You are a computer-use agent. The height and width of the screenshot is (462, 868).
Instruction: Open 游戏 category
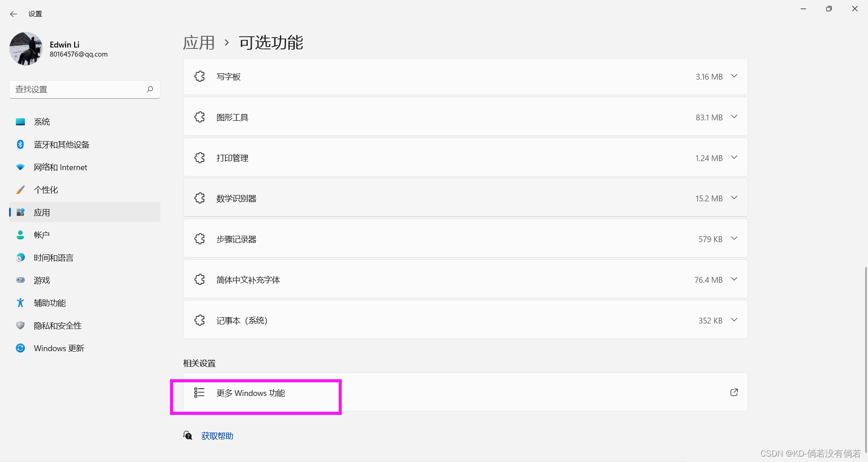[x=85, y=280]
